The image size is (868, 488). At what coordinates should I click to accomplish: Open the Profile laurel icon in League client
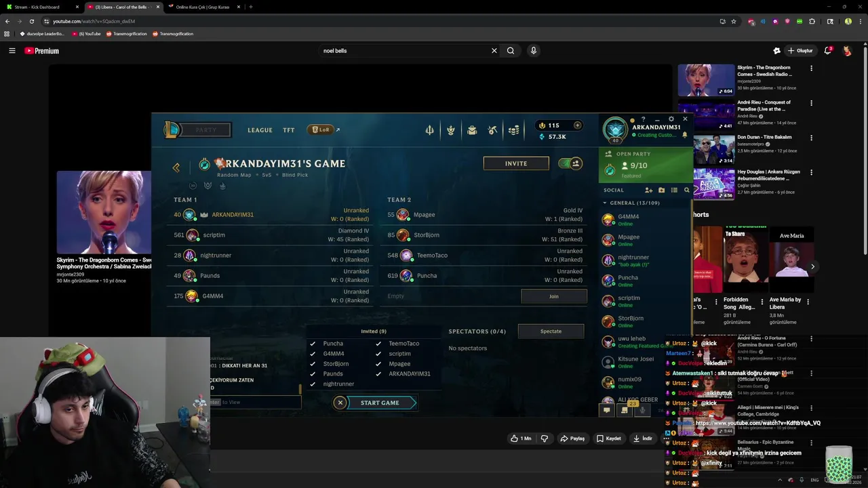pos(450,130)
